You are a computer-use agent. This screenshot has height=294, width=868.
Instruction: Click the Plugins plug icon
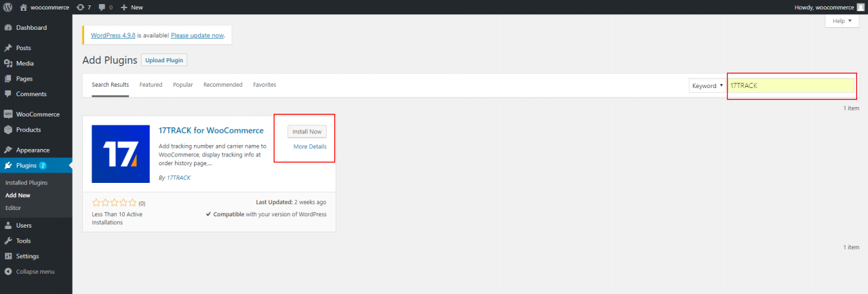pos(8,165)
